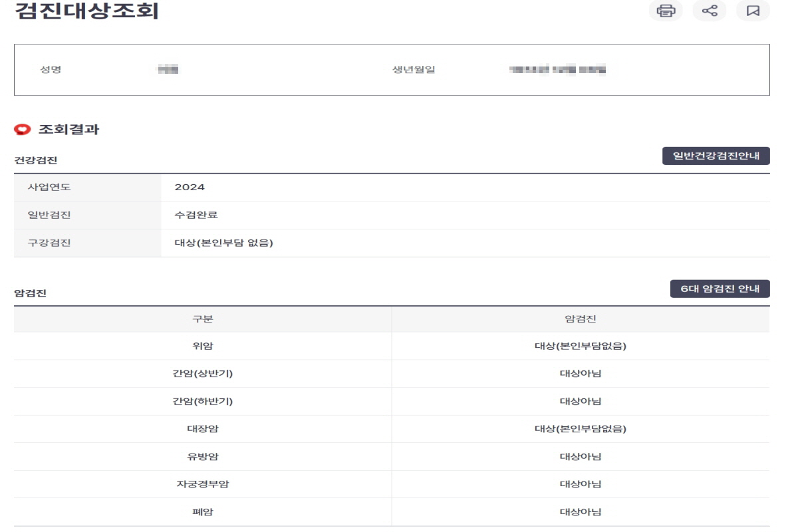Viewport: 798px width, 532px height.
Task: Click the bookmark icon
Action: pyautogui.click(x=752, y=11)
